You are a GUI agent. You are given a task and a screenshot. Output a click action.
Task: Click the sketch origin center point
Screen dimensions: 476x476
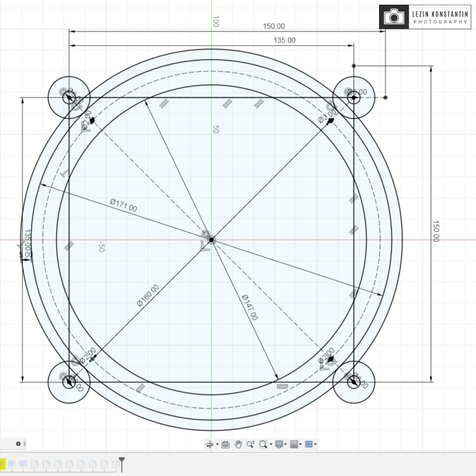point(212,239)
